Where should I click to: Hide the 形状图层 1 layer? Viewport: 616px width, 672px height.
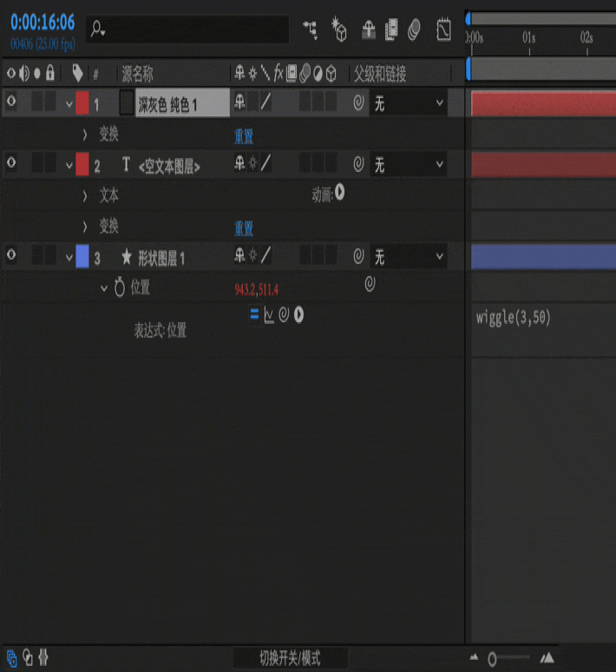[11, 254]
